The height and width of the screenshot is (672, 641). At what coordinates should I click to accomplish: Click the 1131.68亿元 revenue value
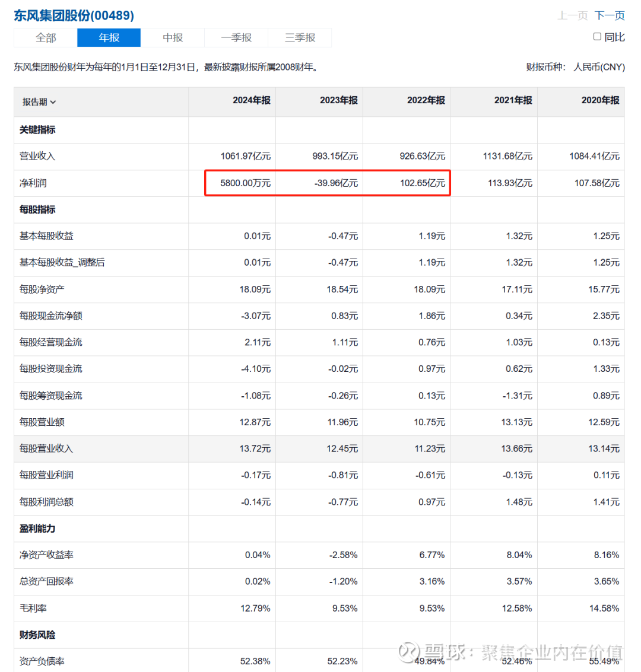[x=507, y=156]
